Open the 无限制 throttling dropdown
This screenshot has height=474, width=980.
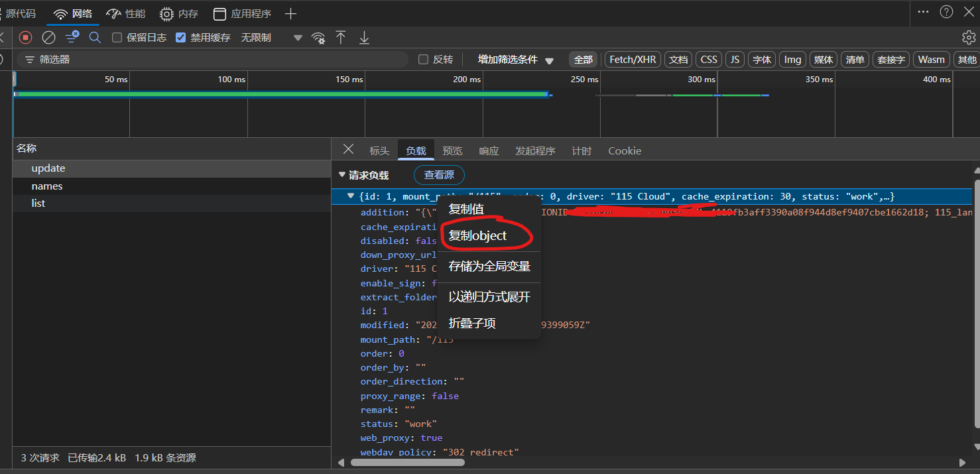[272, 38]
